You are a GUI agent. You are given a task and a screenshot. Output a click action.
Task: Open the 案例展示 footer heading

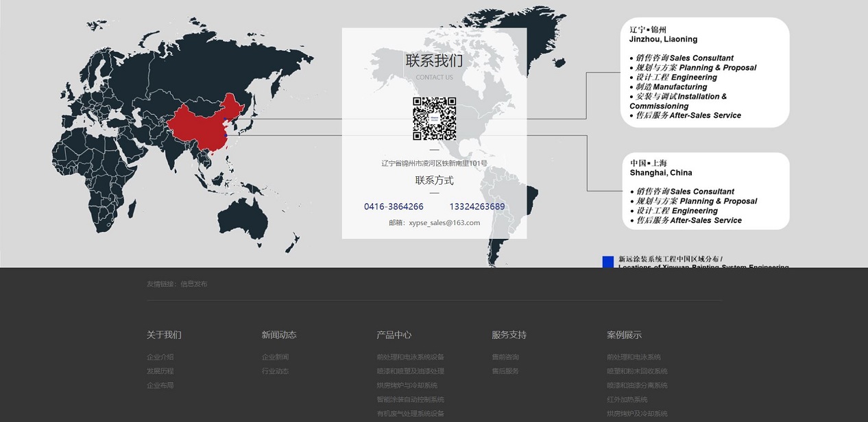pyautogui.click(x=625, y=335)
